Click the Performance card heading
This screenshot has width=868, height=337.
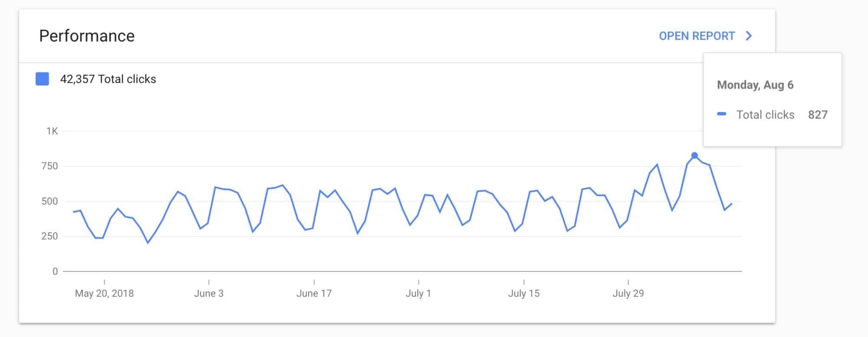(x=87, y=36)
